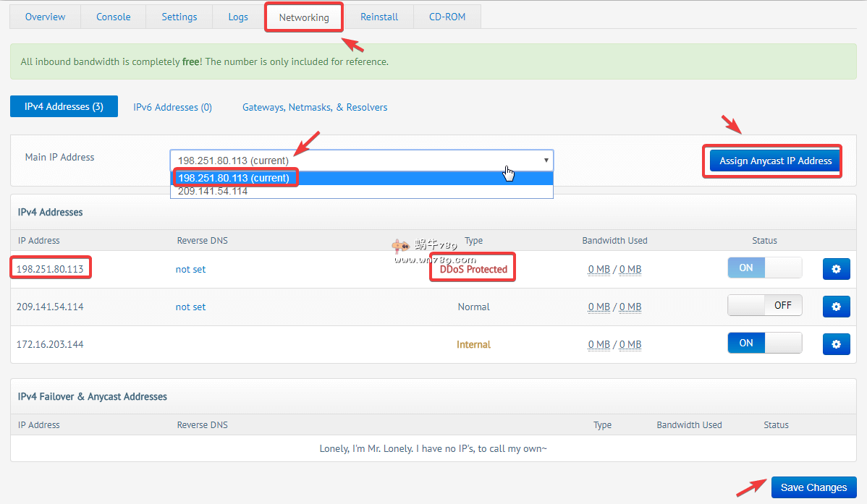Click Assign Anycast IP Address button
Image resolution: width=867 pixels, height=504 pixels.
click(775, 161)
